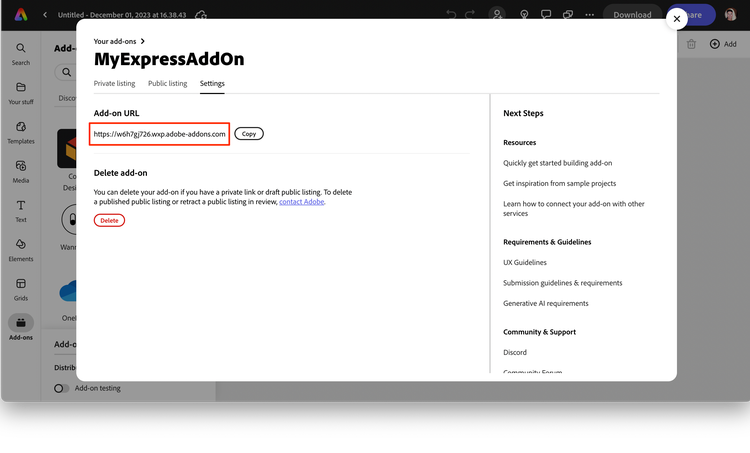Viewport: 750px width, 453px height.
Task: Open Grids in the sidebar
Action: (21, 289)
